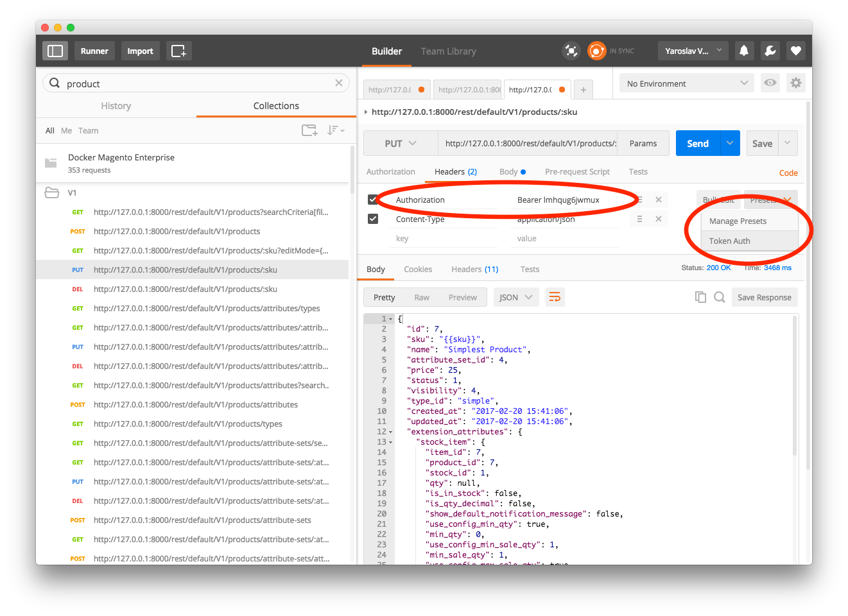Click the orange IN SYNC status icon
Viewport: 848px width, 616px height.
click(596, 50)
